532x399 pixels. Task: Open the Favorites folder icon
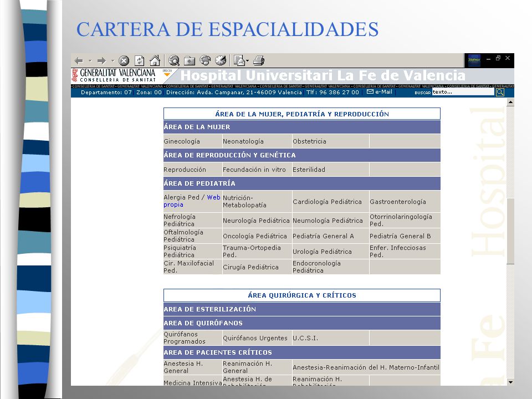(x=190, y=61)
